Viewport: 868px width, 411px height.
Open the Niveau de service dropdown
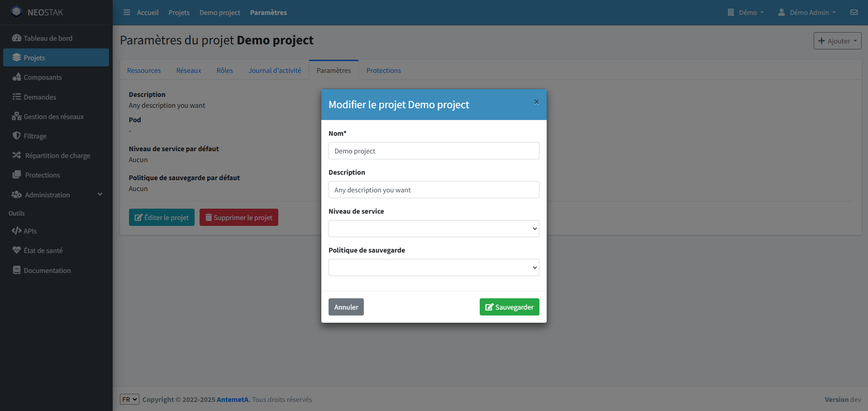coord(433,229)
